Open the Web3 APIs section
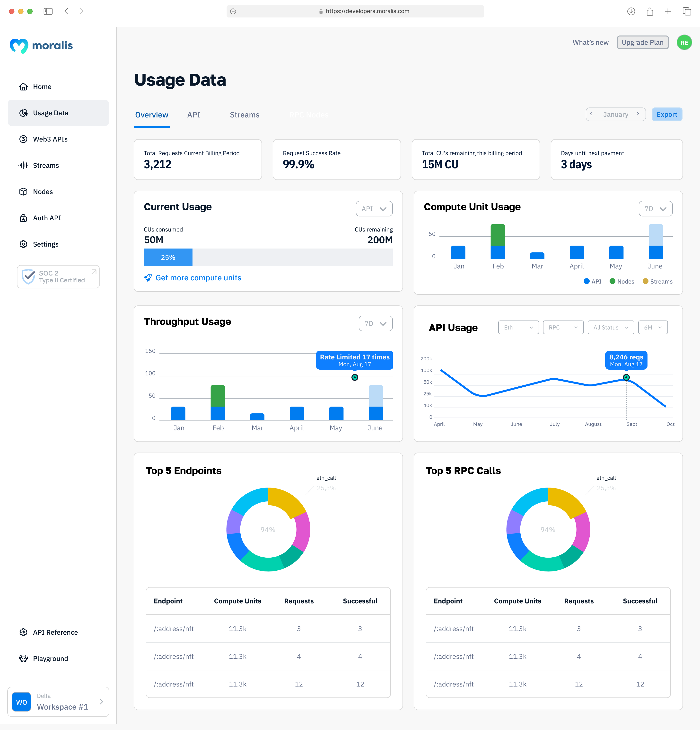Viewport: 700px width, 730px height. pyautogui.click(x=50, y=139)
